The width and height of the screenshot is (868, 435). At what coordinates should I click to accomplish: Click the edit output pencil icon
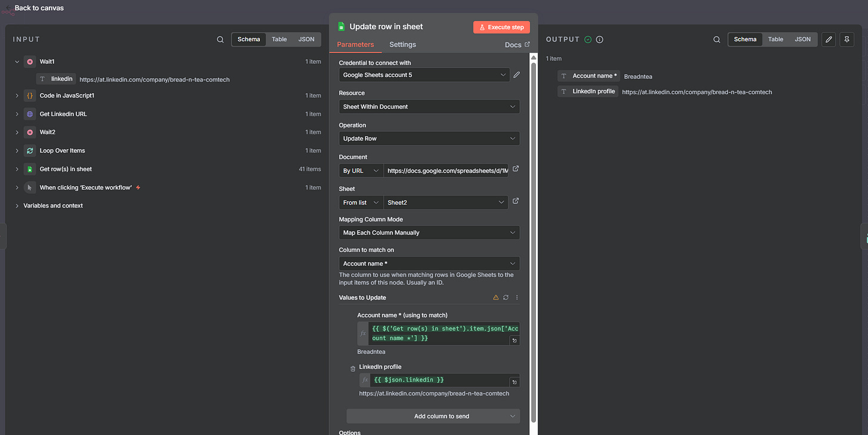[829, 39]
